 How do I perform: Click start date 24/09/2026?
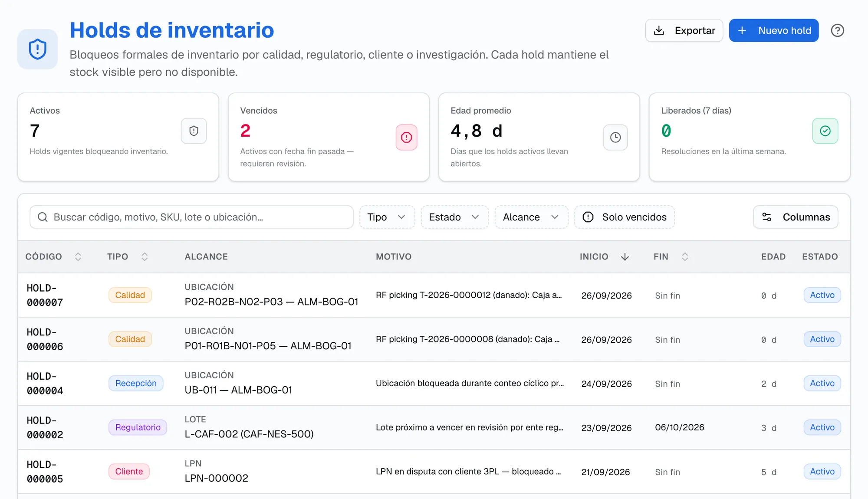click(606, 384)
